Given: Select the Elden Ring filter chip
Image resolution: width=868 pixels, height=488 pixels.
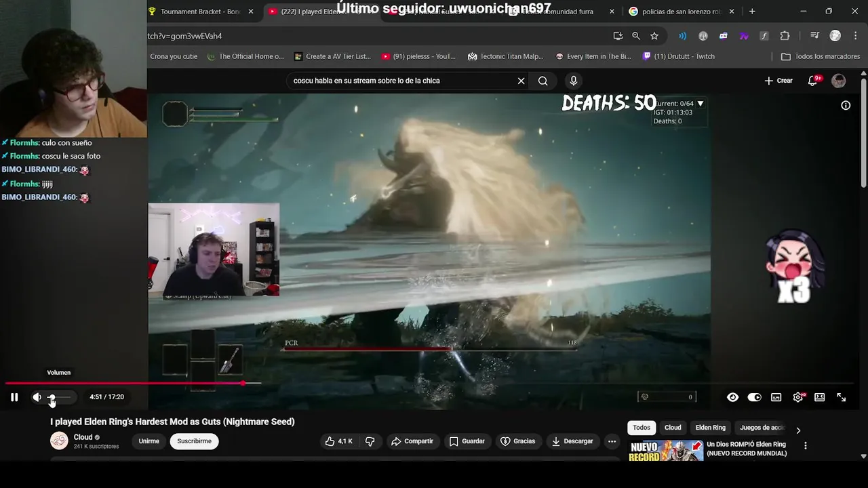Looking at the screenshot, I should 711,428.
